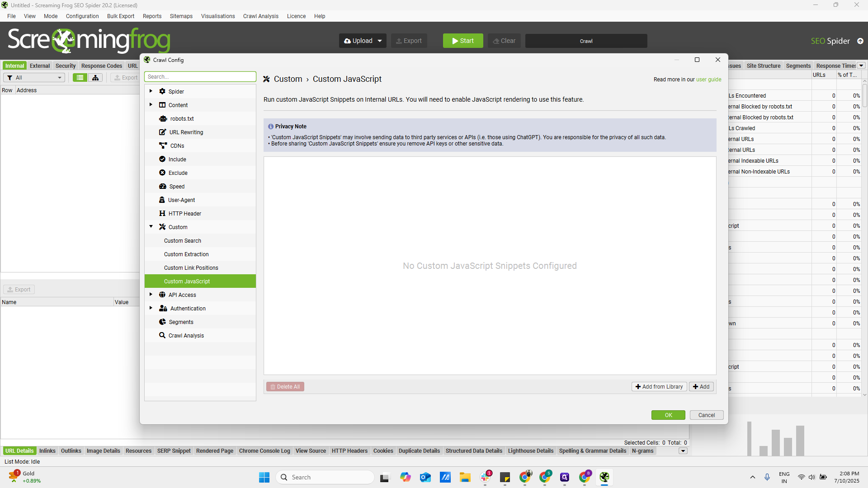868x488 pixels.
Task: Open Screaming Frog icon in the taskbar
Action: point(605,477)
